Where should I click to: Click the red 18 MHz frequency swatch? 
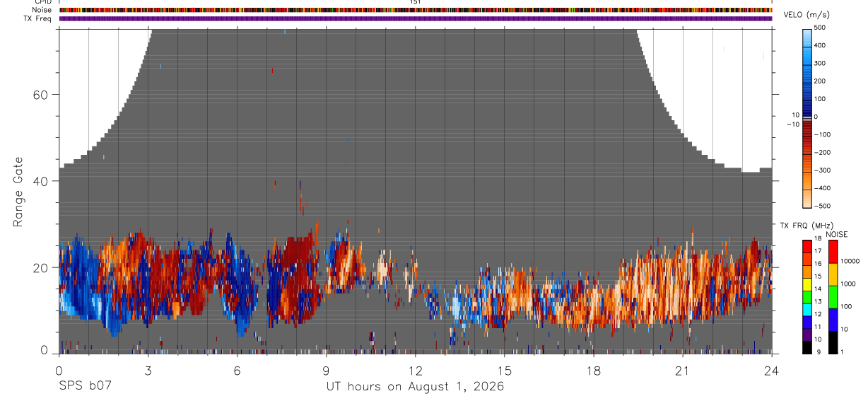click(807, 246)
